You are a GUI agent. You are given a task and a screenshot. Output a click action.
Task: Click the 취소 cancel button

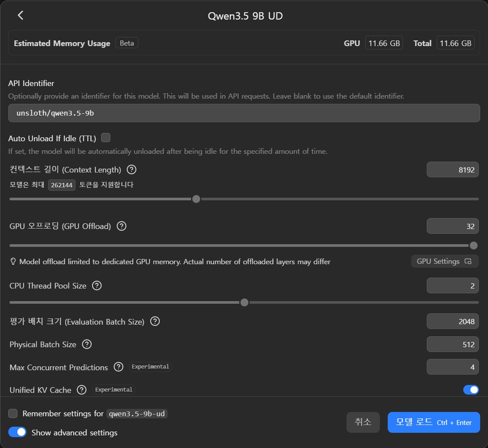(363, 422)
